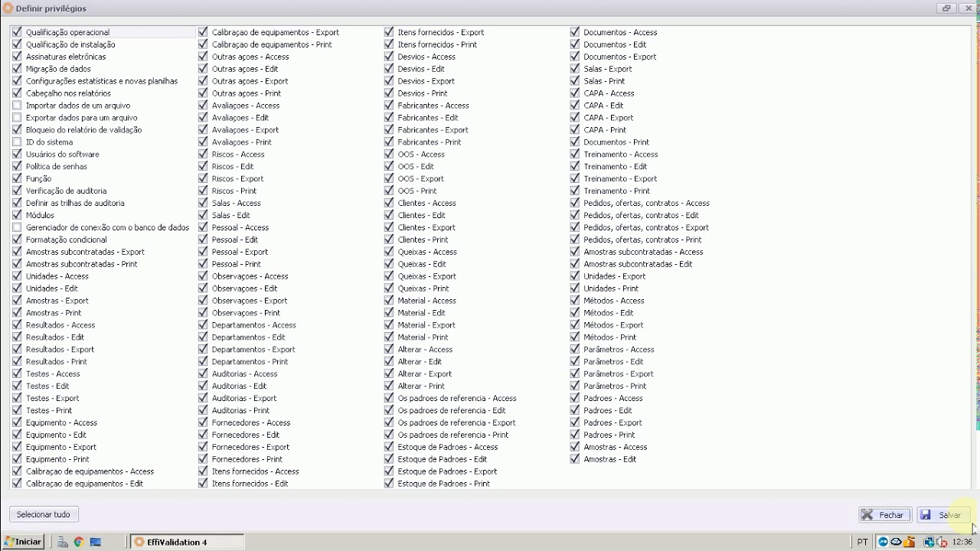Switch to EffiValidation 4 taskbar button
The height and width of the screenshot is (551, 980).
click(187, 542)
